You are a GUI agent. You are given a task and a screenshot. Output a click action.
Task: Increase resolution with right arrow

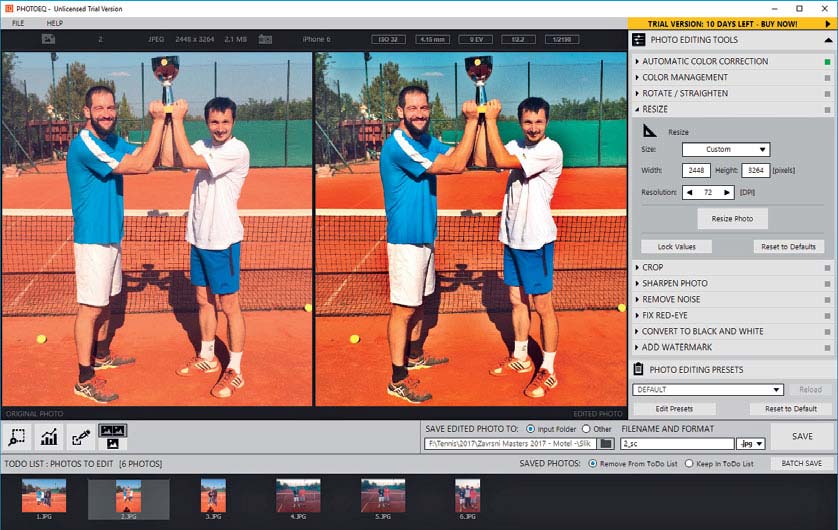(x=726, y=192)
